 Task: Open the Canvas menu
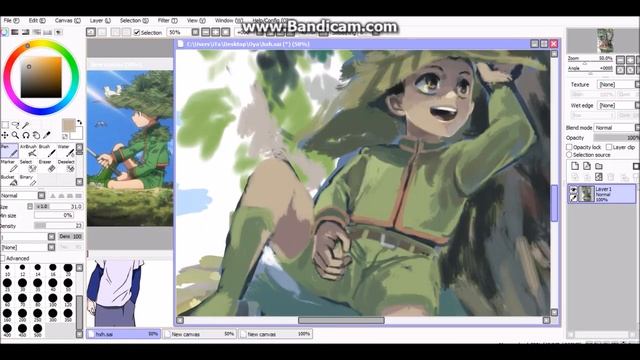[68, 20]
